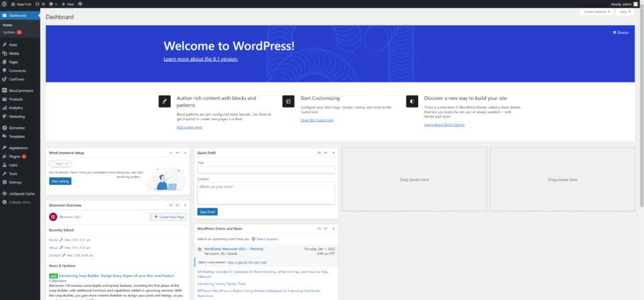Click the LiteSpeed Cache icon
The image size is (644, 300).
click(4, 194)
